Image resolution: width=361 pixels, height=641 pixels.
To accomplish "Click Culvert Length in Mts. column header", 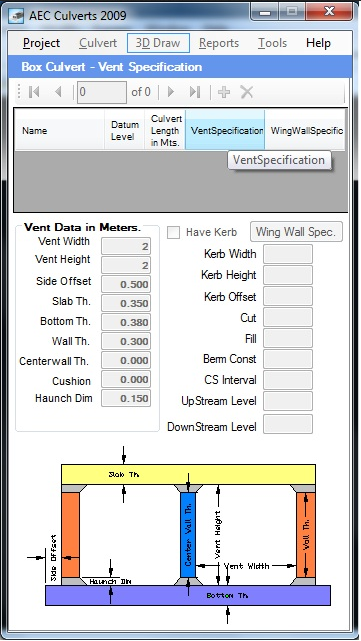I will pyautogui.click(x=165, y=130).
